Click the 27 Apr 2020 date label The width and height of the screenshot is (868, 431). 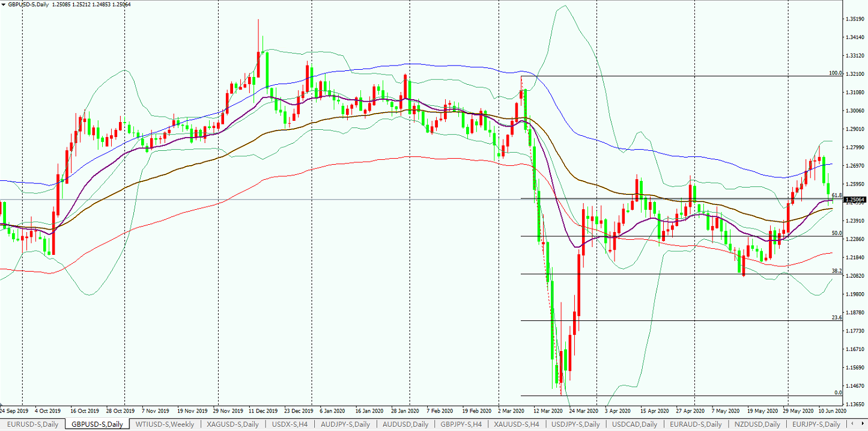tap(690, 411)
